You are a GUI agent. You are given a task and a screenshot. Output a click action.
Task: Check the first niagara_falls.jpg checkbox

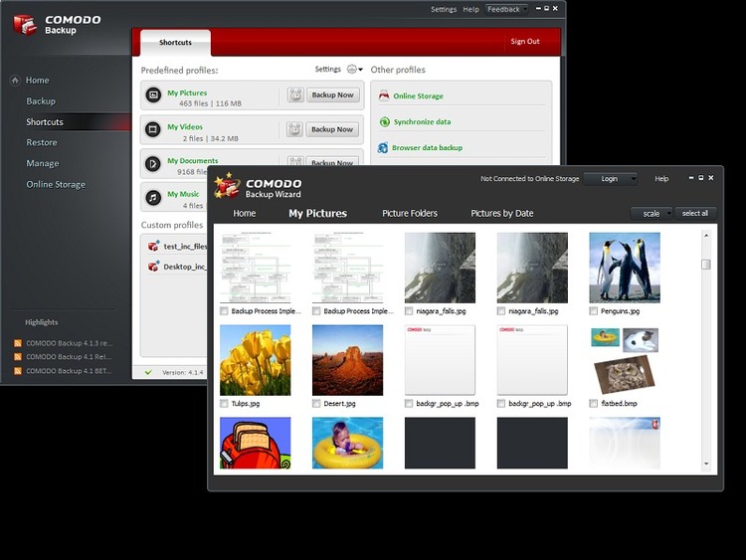(409, 310)
